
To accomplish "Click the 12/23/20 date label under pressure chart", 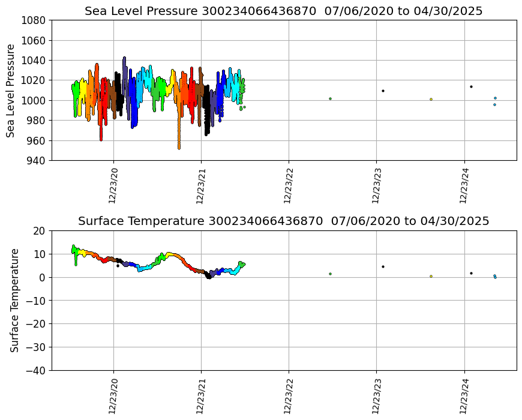I will pyautogui.click(x=113, y=185).
